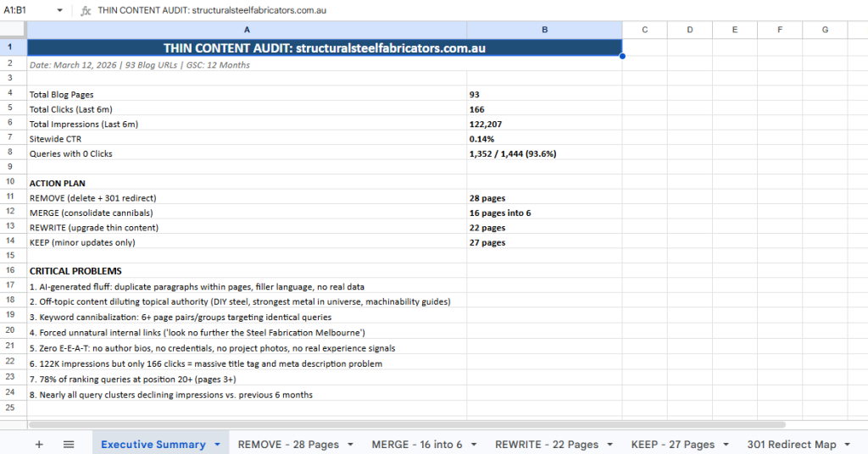This screenshot has width=868, height=454.
Task: Select the Forced unnatural internal links cell
Action: [x=247, y=332]
